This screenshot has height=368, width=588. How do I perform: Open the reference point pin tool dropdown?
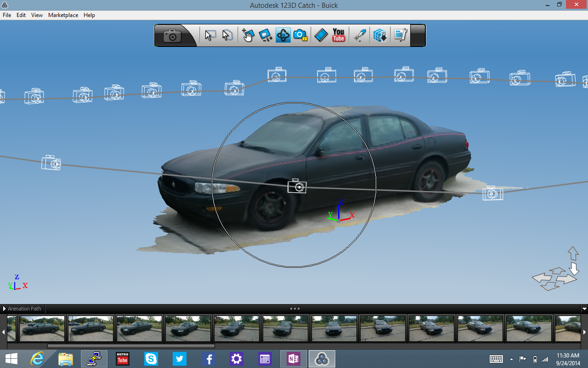360,35
